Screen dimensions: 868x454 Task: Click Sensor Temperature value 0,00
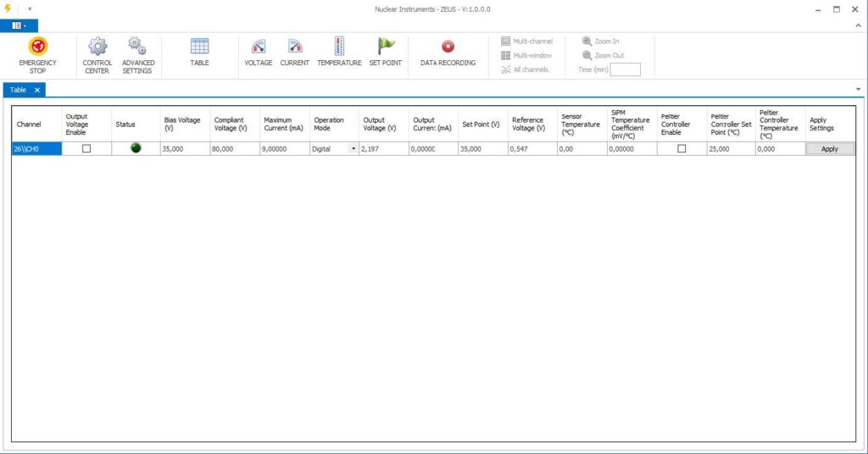click(582, 149)
